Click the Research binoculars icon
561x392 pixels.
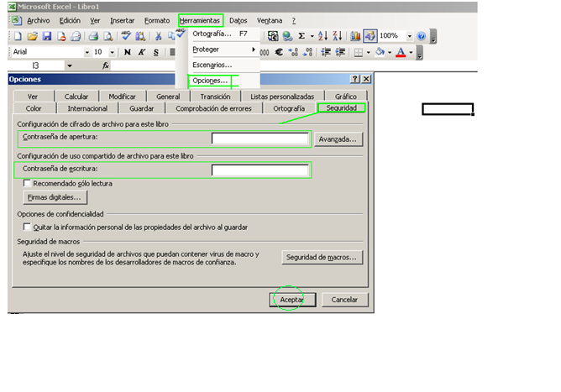point(140,36)
